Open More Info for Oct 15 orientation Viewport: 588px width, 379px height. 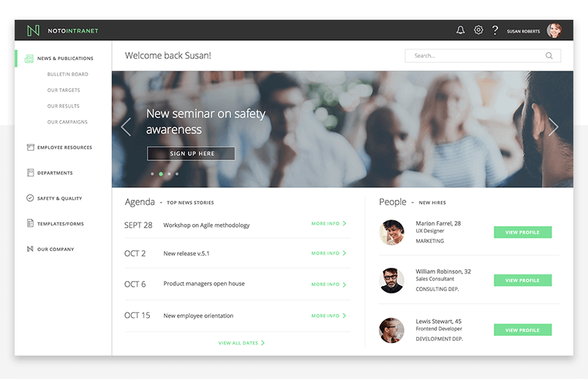(x=329, y=315)
